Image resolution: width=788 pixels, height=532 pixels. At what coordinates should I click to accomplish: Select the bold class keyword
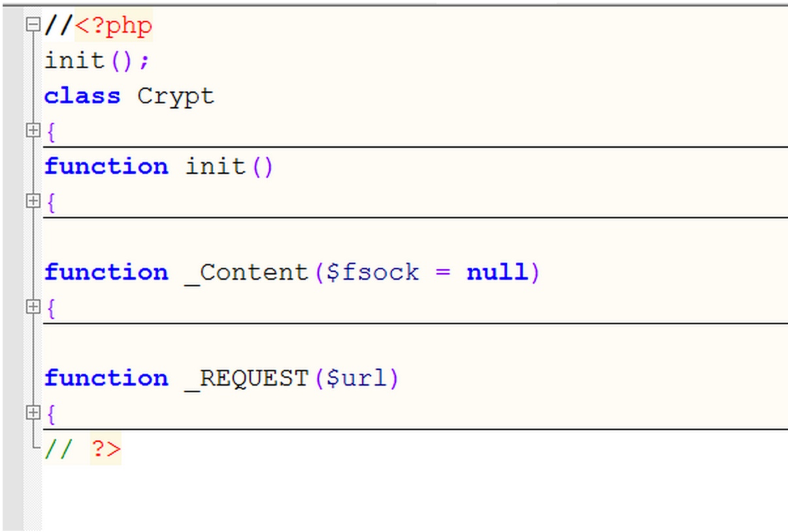[82, 96]
